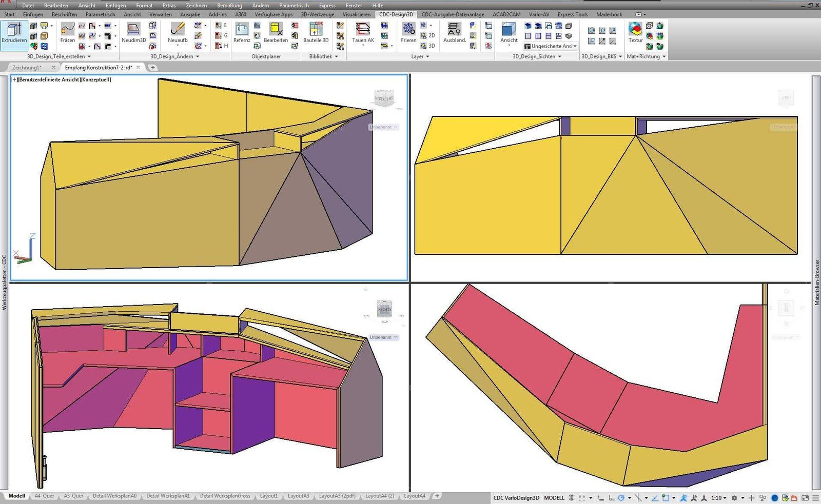Screen dimensions: 821x504
Task: Click the viewport controls [Benutzerdefinierte Ansicht] label
Action: [x=49, y=79]
